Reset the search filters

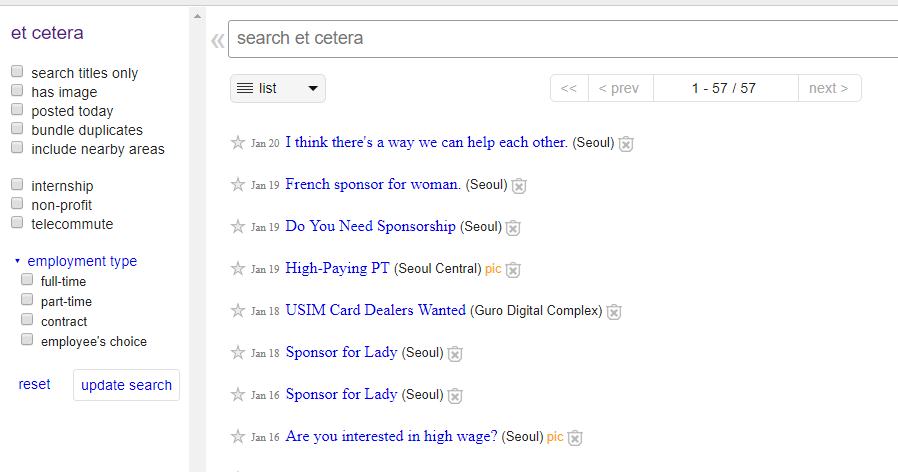pos(34,384)
